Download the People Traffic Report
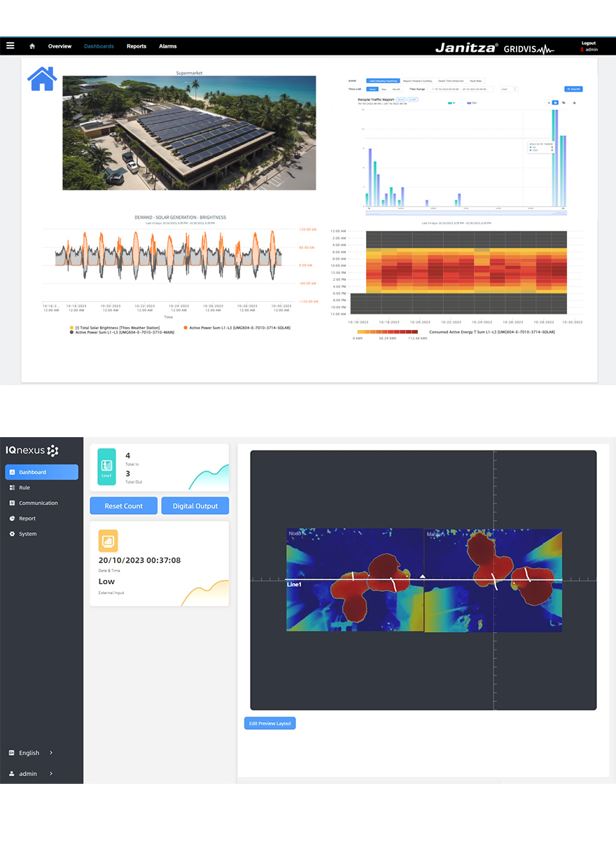Screen dimensions: 616x849 tap(575, 102)
